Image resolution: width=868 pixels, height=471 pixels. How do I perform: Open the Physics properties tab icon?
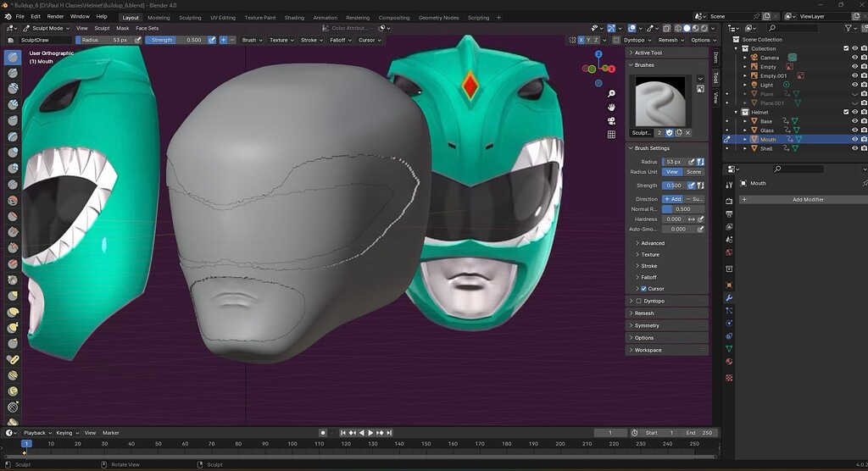point(729,324)
